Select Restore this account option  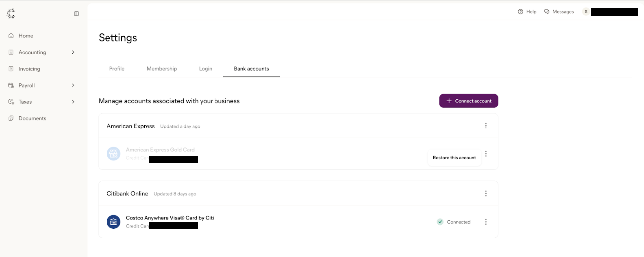pos(454,158)
